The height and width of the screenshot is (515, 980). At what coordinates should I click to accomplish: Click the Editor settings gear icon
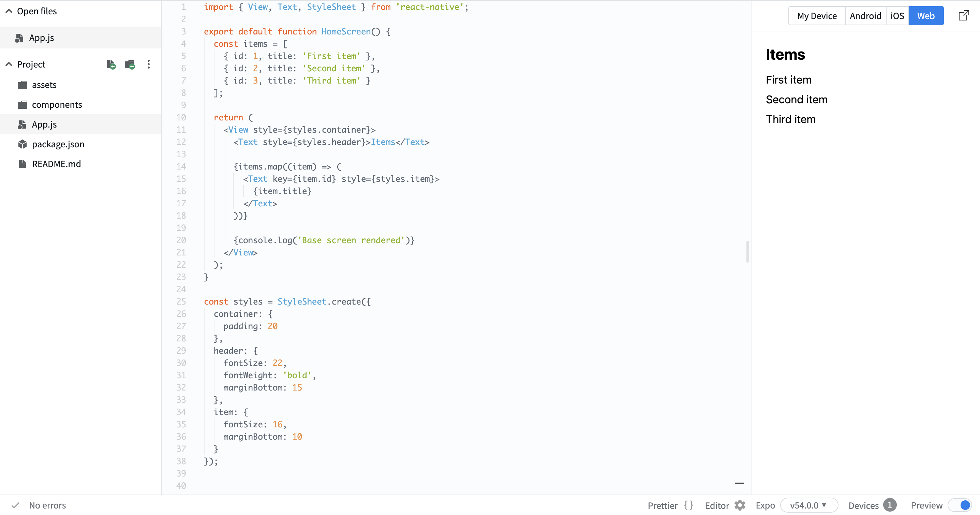[x=740, y=505]
